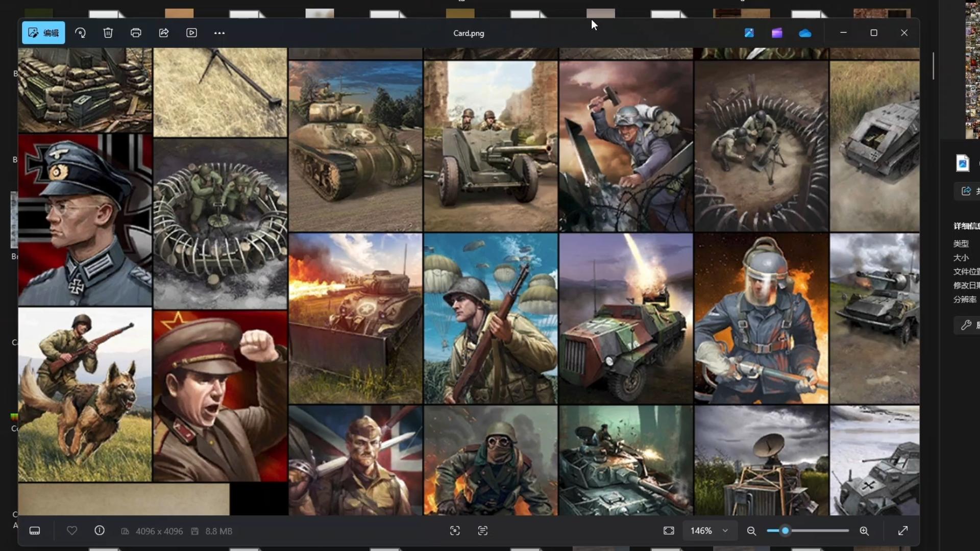This screenshot has height=551, width=980.
Task: Open the OneDrive cloud icon
Action: click(805, 33)
